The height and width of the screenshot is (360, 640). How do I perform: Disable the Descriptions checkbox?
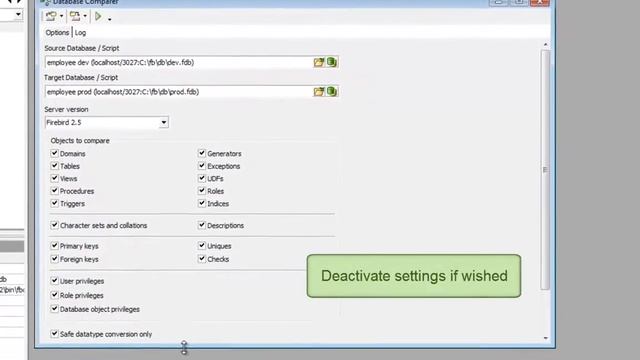pos(202,225)
